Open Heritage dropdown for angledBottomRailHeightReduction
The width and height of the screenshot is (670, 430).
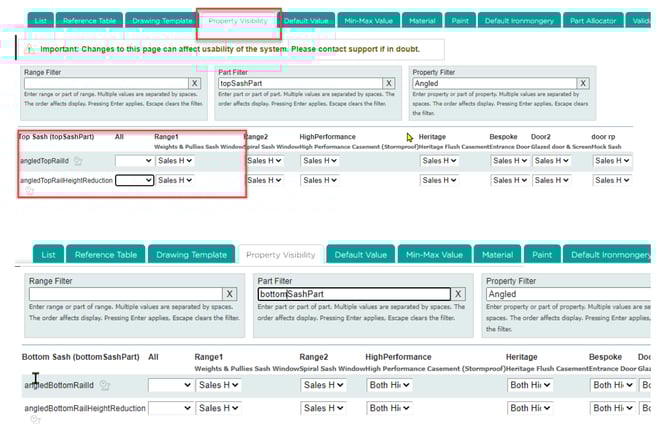[529, 408]
